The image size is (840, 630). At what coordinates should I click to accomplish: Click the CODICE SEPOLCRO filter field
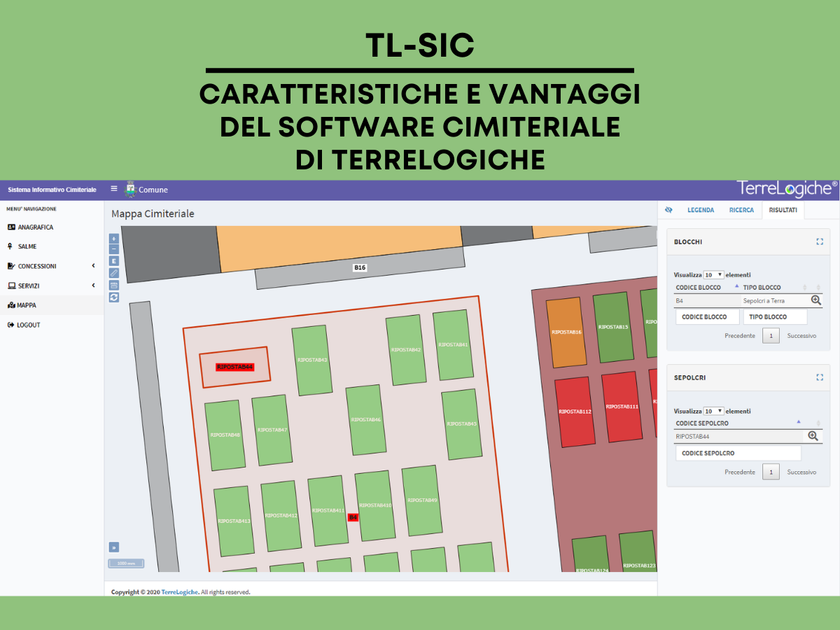click(738, 453)
